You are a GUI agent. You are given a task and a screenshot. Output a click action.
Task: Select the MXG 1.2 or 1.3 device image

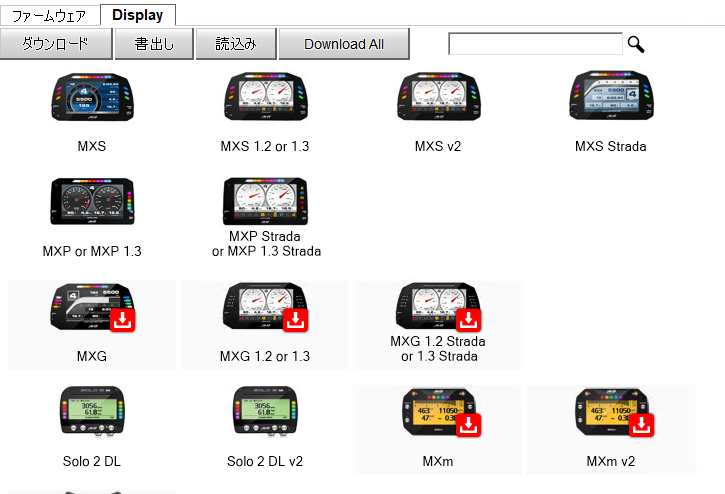(x=265, y=306)
